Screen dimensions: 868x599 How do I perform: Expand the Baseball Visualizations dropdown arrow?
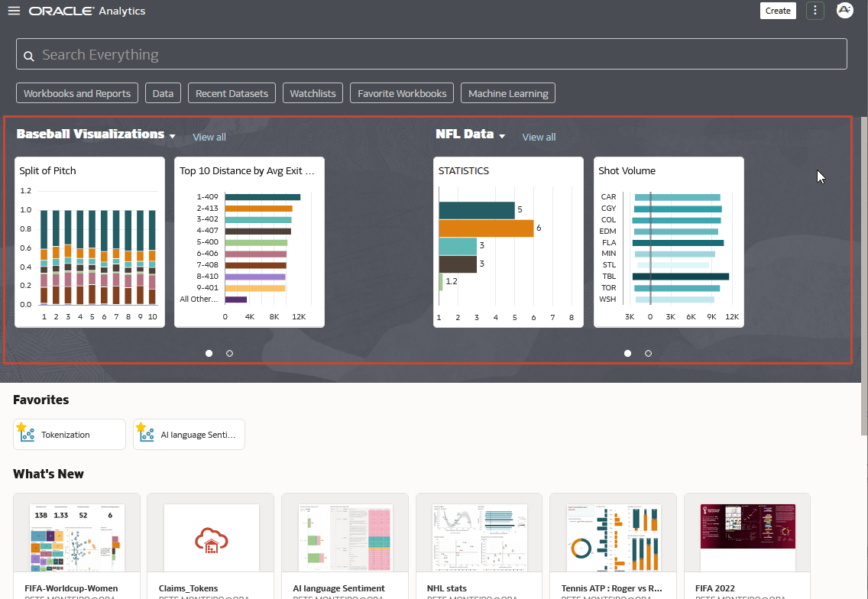[x=173, y=136]
